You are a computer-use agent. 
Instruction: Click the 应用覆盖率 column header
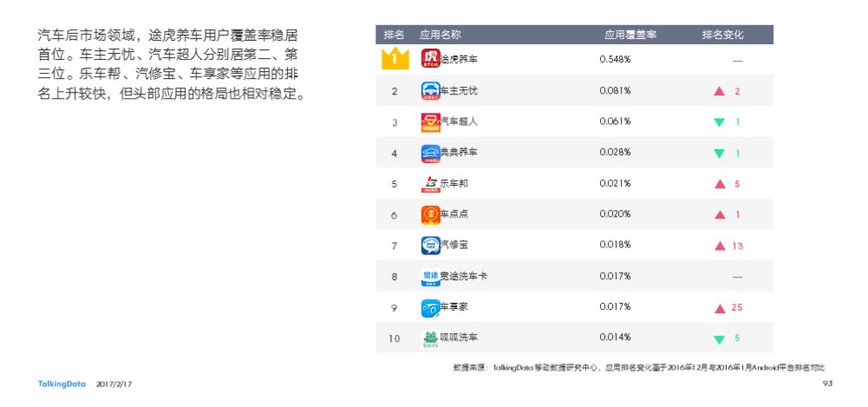coord(630,35)
